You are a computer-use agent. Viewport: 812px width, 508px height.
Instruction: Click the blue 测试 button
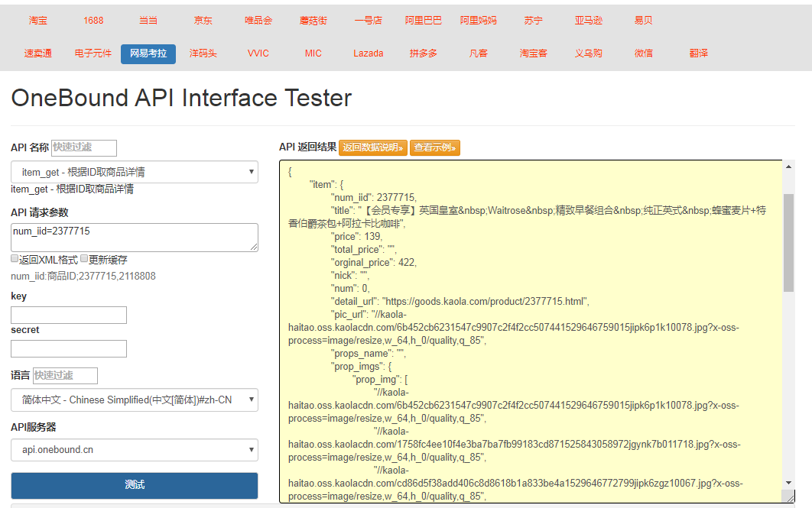134,485
